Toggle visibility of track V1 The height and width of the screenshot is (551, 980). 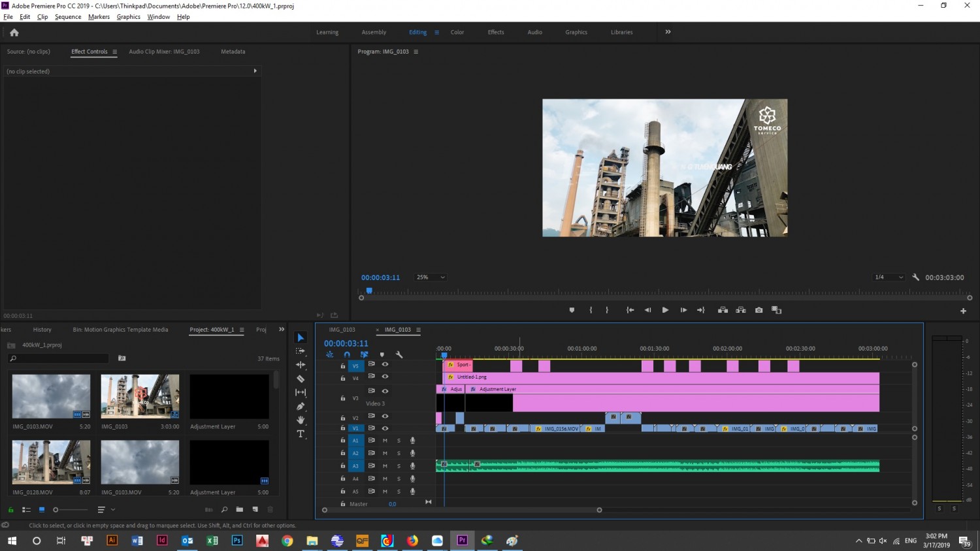pyautogui.click(x=385, y=428)
